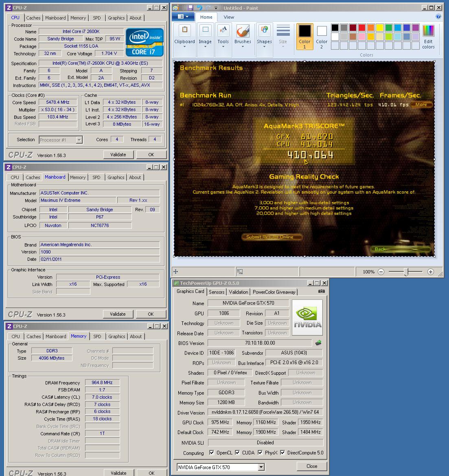Image resolution: width=449 pixels, height=476 pixels.
Task: Click the Undo arrow in Paint's quick access toolbar
Action: (x=199, y=8)
